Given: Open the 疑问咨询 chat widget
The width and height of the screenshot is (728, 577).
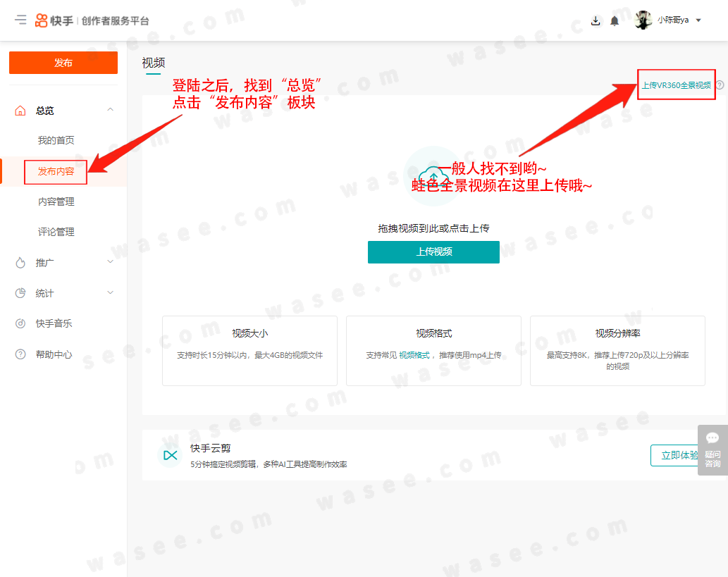Looking at the screenshot, I should (712, 450).
